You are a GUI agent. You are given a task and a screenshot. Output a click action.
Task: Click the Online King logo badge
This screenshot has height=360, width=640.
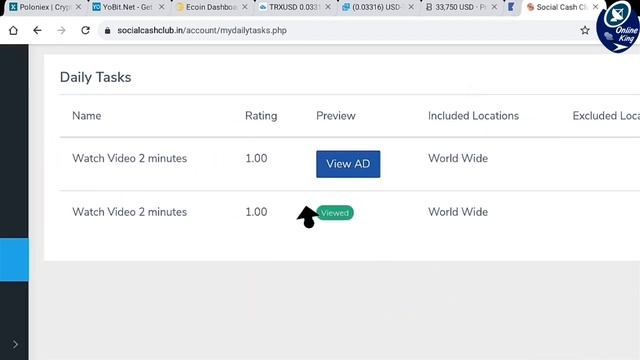(618, 27)
